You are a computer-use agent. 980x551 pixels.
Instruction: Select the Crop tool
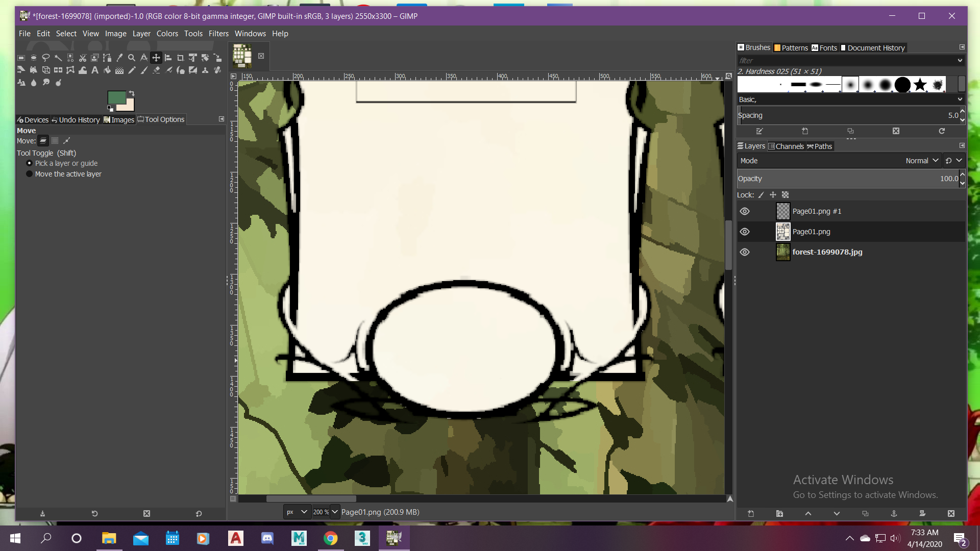[180, 58]
